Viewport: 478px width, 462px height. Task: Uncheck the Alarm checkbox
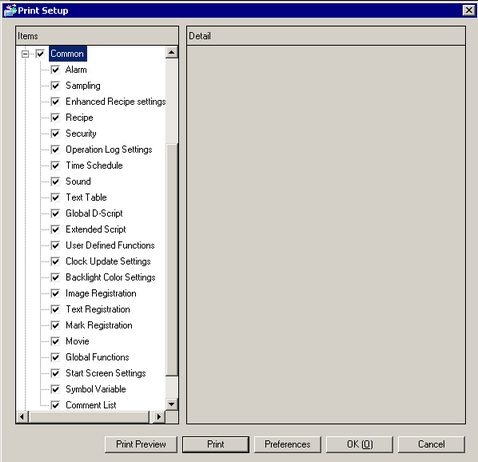pyautogui.click(x=55, y=70)
